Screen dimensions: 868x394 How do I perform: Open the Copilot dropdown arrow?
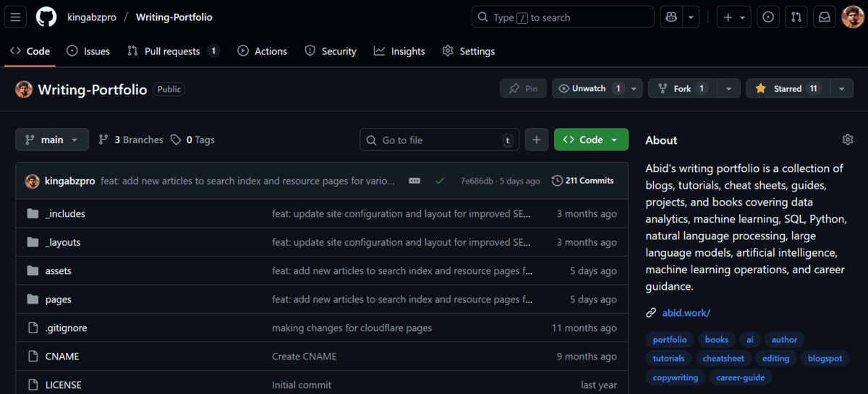coord(692,17)
